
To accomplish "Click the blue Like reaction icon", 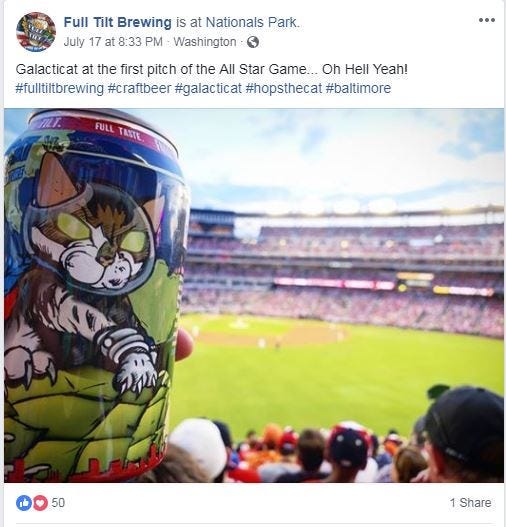I will 24,503.
